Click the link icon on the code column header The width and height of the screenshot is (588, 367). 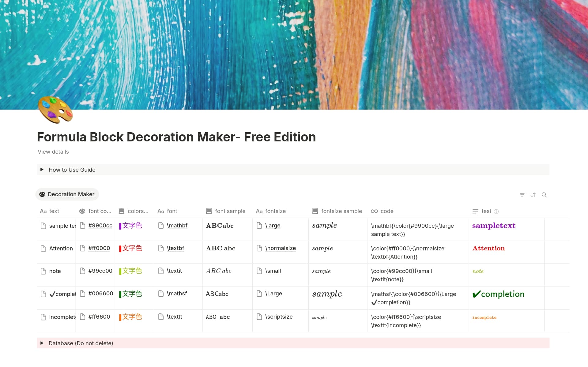[x=374, y=211]
